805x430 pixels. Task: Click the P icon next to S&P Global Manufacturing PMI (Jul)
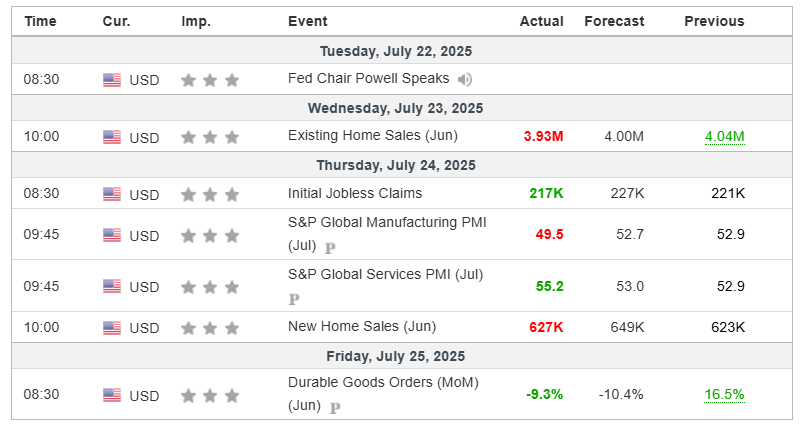tap(330, 248)
